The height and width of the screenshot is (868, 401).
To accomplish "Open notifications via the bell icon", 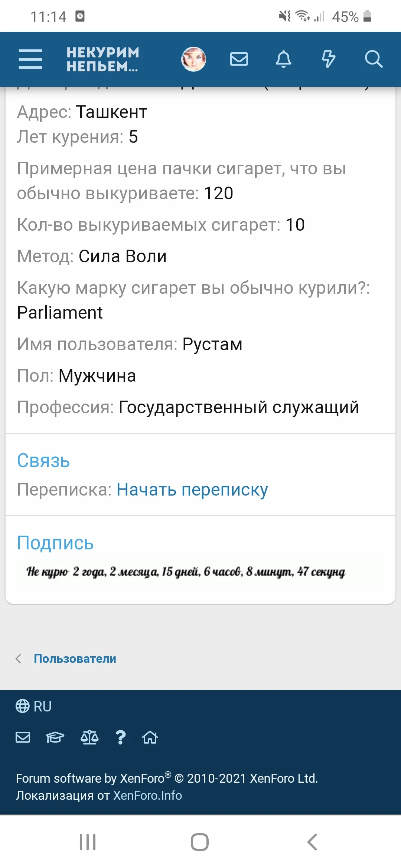I will tap(284, 59).
